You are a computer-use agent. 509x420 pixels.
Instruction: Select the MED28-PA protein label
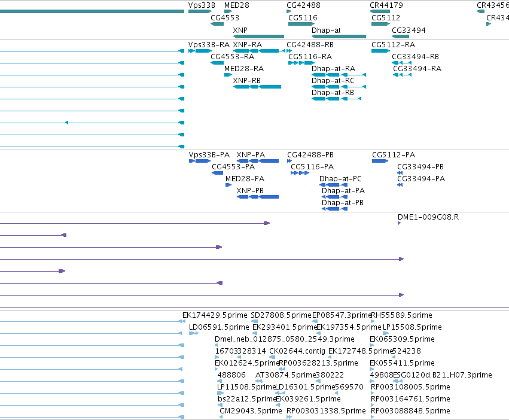245,179
